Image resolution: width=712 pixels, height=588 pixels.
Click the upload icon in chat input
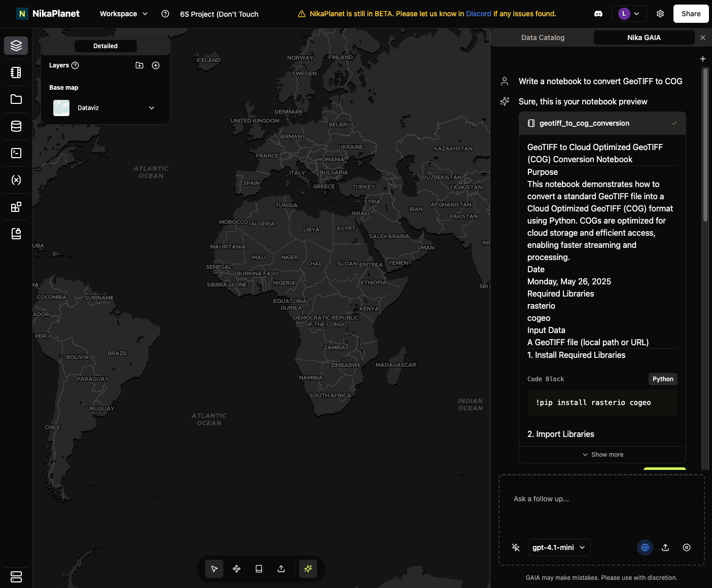click(665, 547)
